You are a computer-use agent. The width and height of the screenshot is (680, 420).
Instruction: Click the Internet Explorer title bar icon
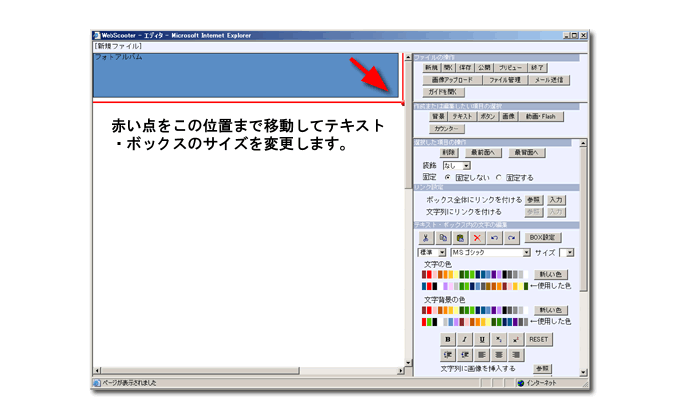97,36
